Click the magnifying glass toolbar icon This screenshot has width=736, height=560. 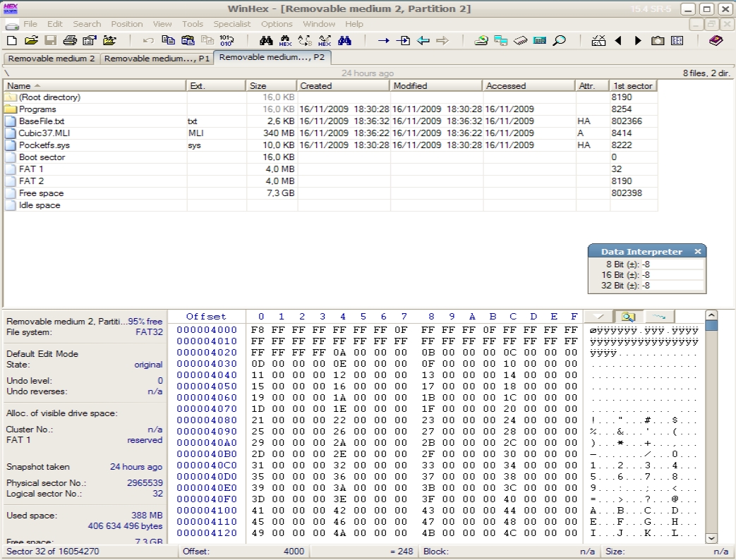pos(559,41)
